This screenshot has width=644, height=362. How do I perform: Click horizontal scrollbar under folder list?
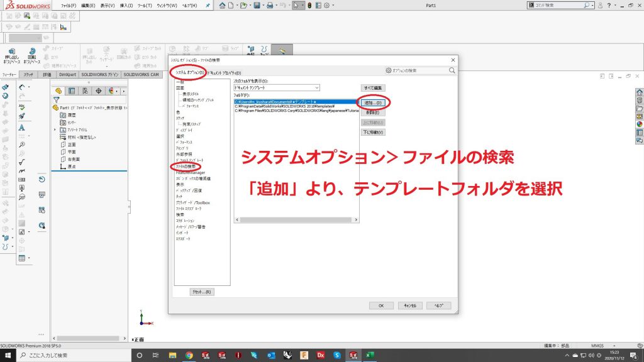click(x=296, y=220)
